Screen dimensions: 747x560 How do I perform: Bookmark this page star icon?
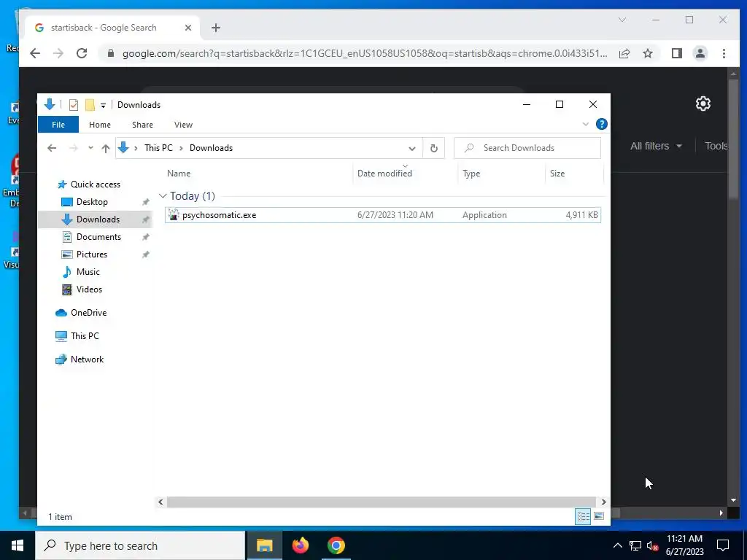click(648, 53)
